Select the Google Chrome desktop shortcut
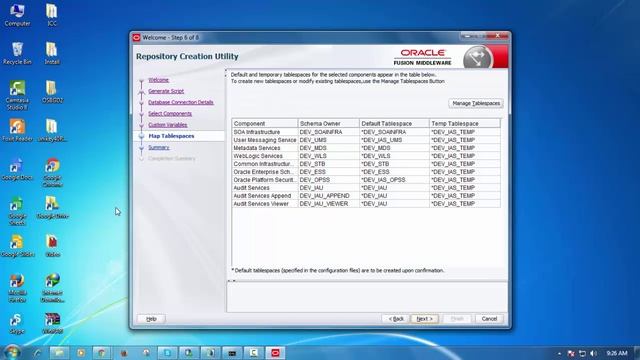The image size is (640, 360). coord(52,172)
